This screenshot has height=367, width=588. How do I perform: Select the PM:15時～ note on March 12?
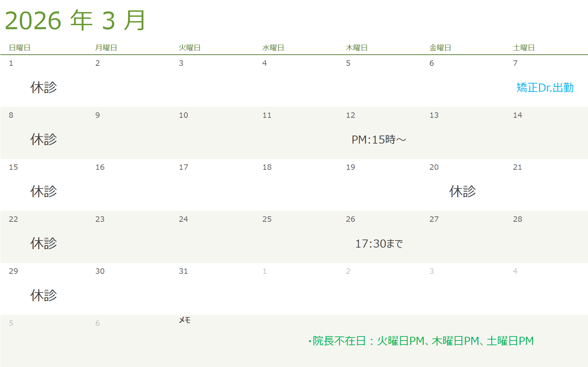point(379,140)
